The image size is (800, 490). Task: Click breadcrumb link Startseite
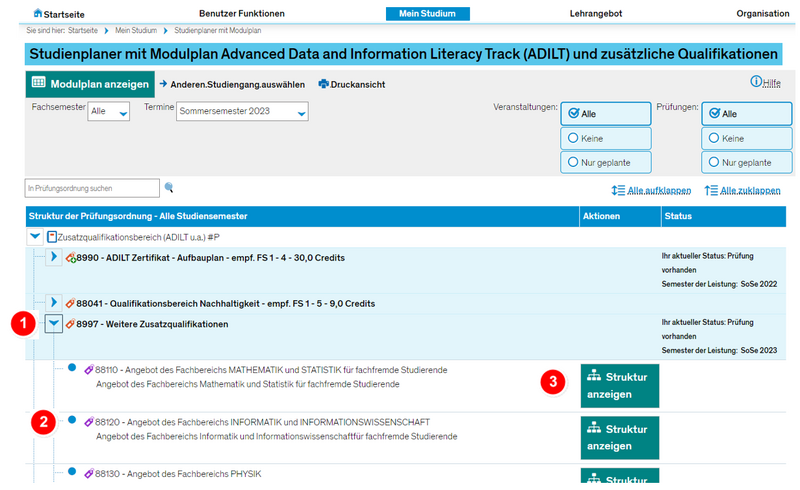83,31
